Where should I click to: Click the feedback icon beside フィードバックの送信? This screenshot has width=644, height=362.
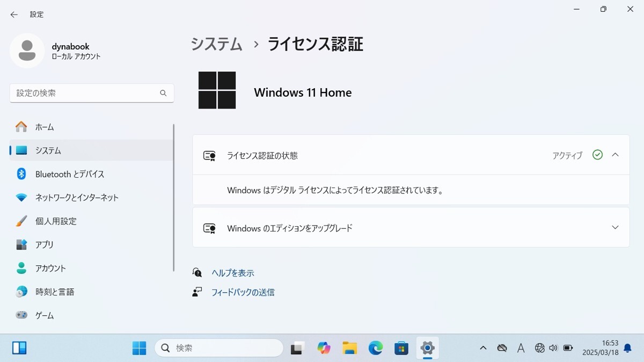point(197,292)
